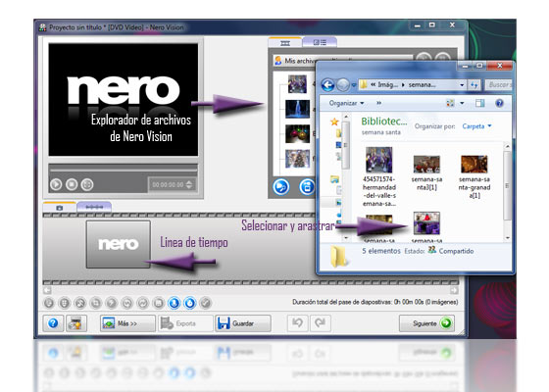Show more Explorer toolbar commands chevron
The width and height of the screenshot is (549, 392).
[378, 103]
